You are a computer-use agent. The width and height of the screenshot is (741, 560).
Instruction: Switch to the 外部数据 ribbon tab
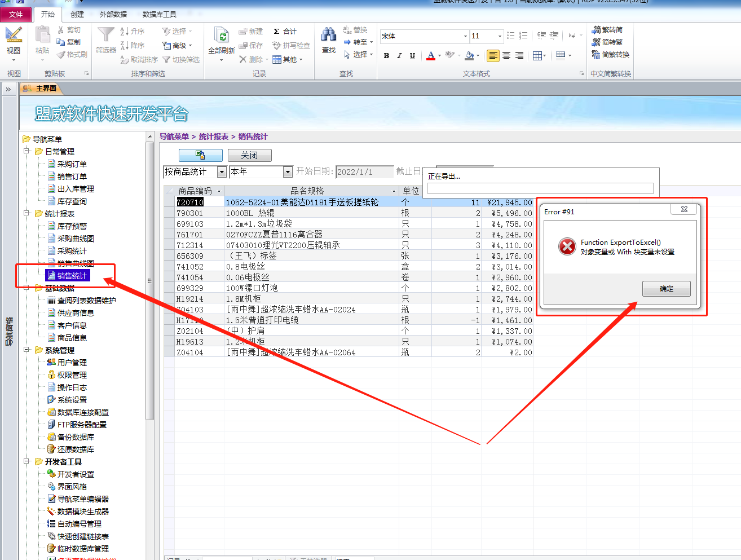(113, 14)
